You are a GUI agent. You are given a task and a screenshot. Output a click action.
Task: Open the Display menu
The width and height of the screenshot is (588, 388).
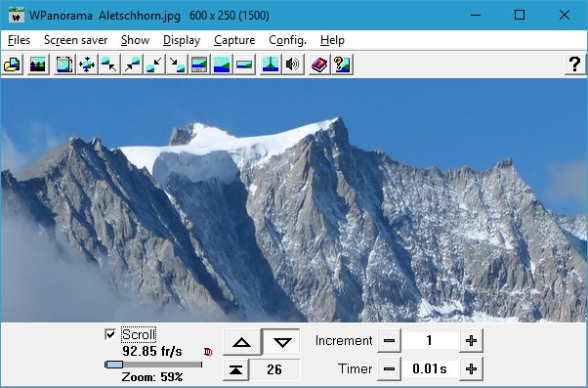[x=182, y=40]
